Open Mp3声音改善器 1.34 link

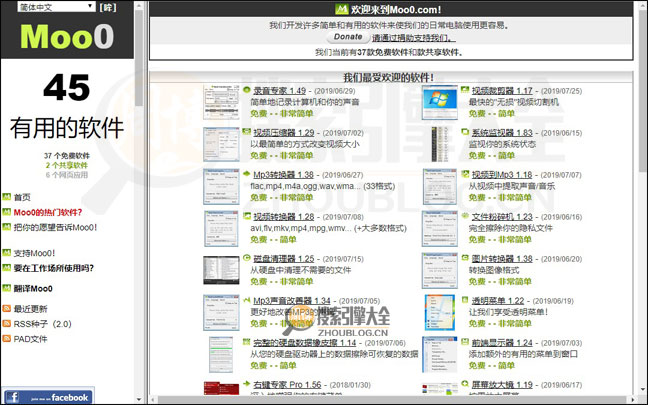click(x=292, y=301)
